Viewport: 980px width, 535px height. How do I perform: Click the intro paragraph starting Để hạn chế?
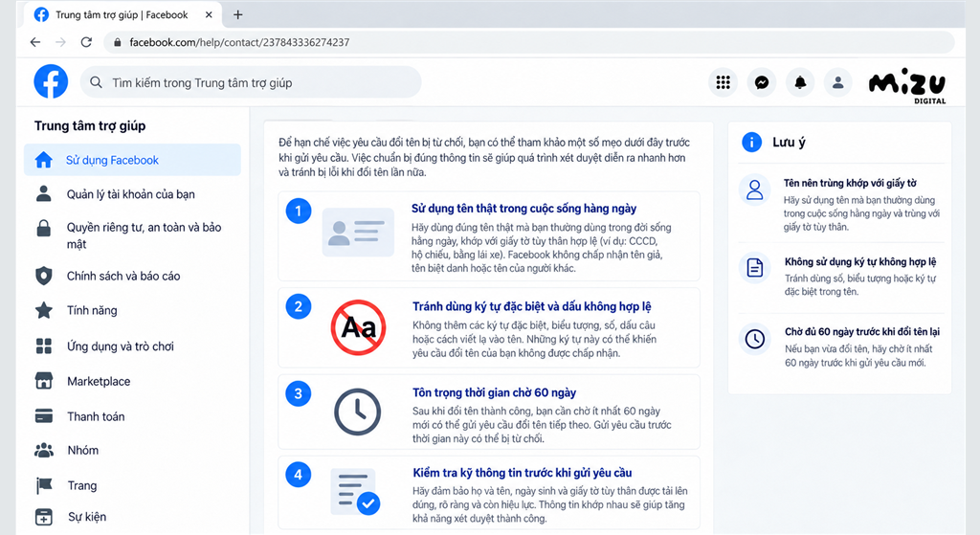pyautogui.click(x=484, y=158)
